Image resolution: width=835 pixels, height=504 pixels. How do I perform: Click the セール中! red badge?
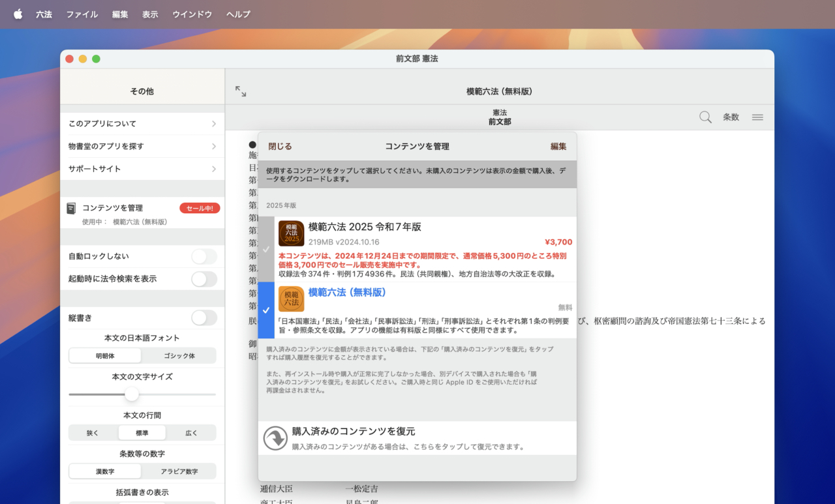point(200,209)
